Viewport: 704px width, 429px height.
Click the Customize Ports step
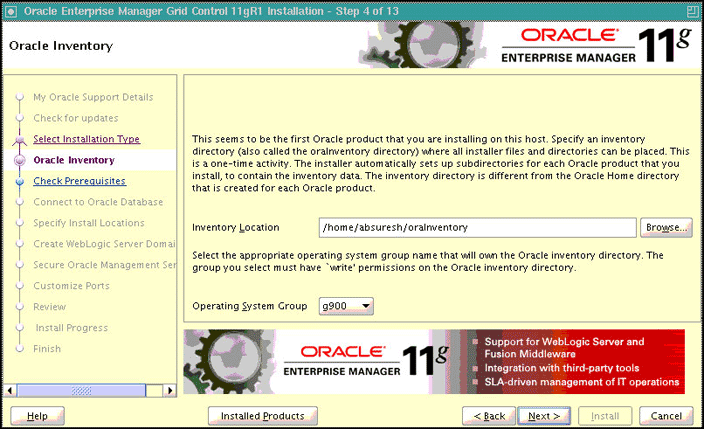tap(71, 286)
